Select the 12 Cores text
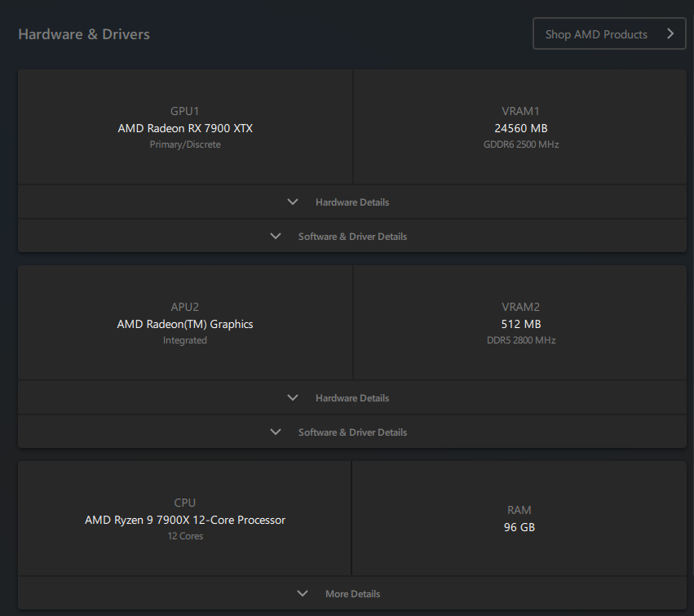This screenshot has height=616, width=694. (x=185, y=536)
